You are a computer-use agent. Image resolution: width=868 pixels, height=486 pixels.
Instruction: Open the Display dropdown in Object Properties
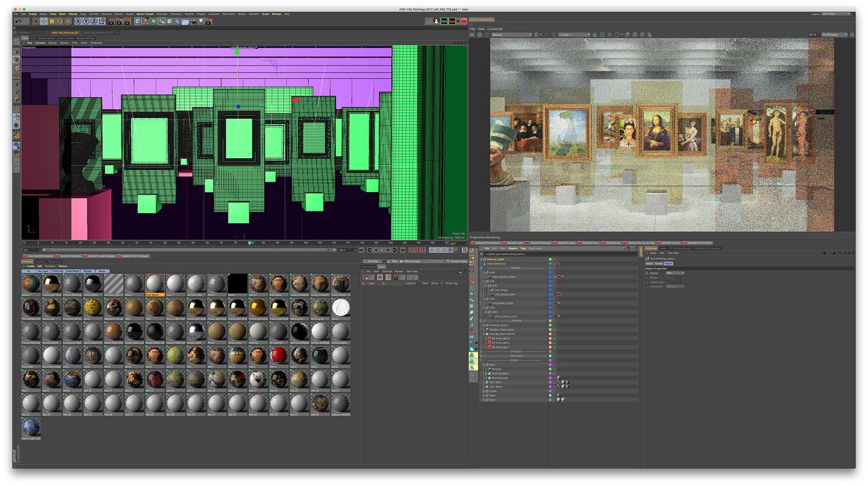pyautogui.click(x=675, y=273)
